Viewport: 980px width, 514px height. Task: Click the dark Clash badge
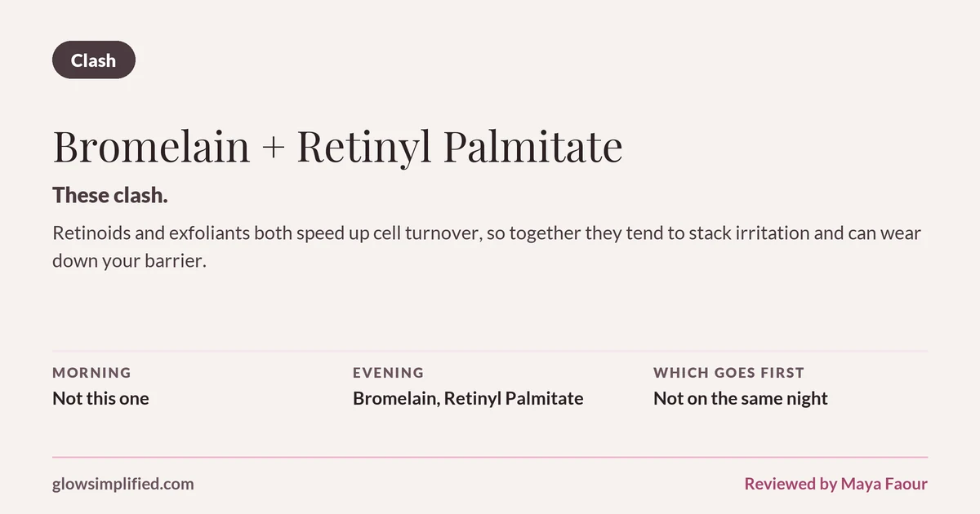[94, 60]
